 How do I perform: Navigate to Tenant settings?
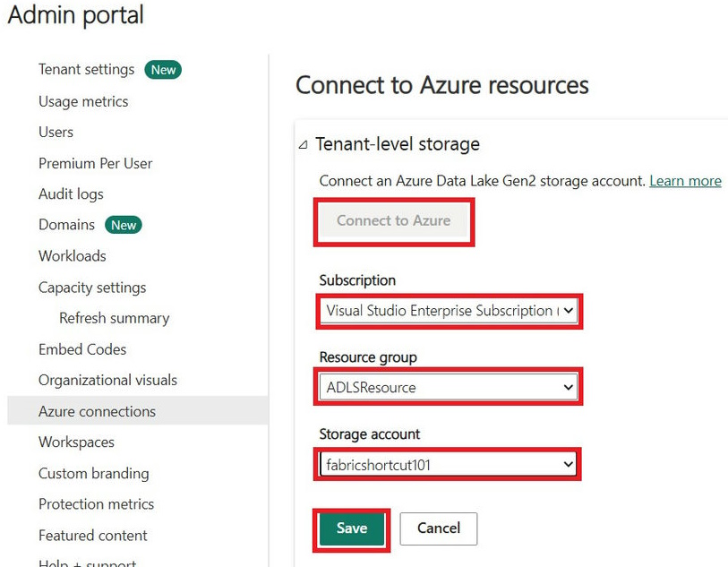pyautogui.click(x=85, y=69)
